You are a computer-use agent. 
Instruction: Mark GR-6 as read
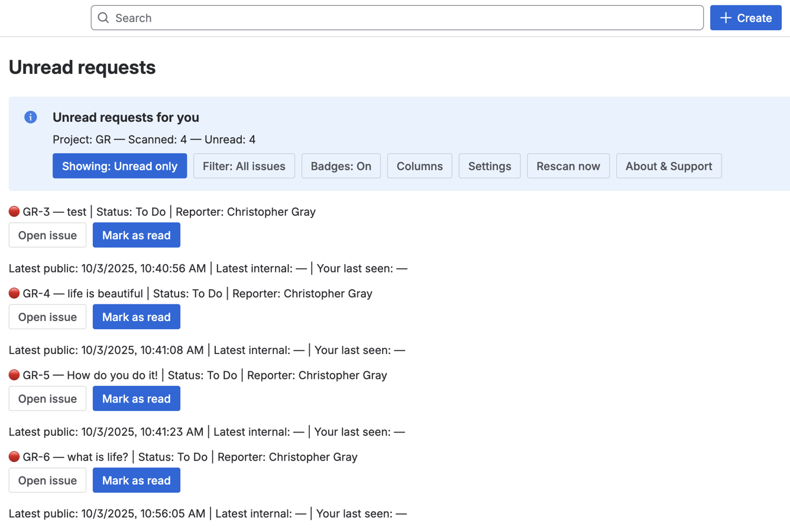coord(136,480)
